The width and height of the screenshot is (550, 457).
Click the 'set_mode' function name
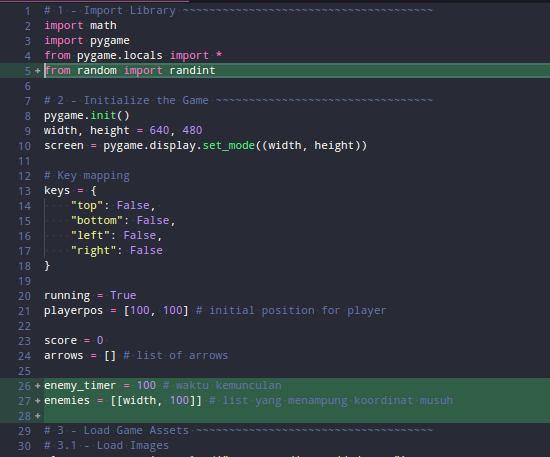coord(229,146)
